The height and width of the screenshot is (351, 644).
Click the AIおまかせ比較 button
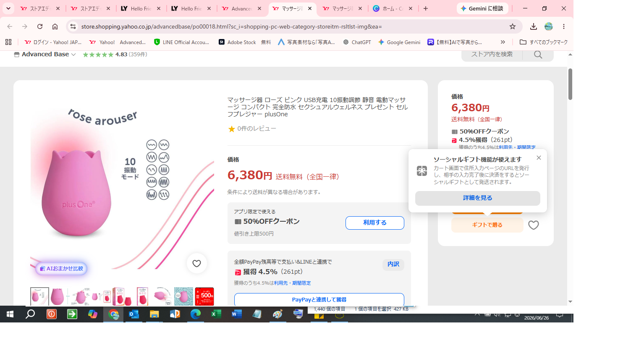click(x=61, y=268)
